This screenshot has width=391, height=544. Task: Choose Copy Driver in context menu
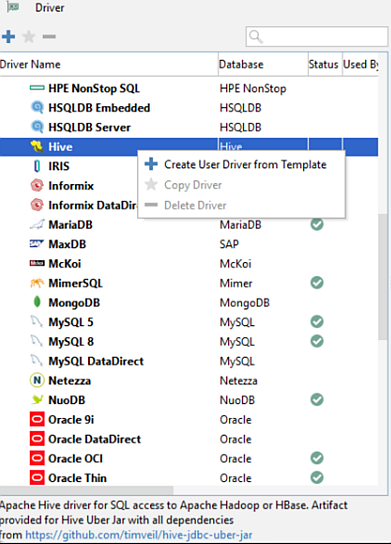point(241,185)
